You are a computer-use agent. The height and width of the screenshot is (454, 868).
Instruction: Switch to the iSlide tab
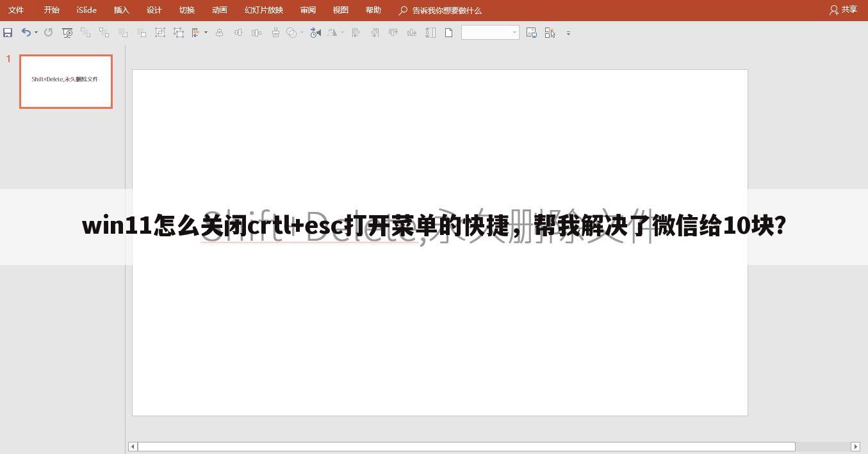86,10
